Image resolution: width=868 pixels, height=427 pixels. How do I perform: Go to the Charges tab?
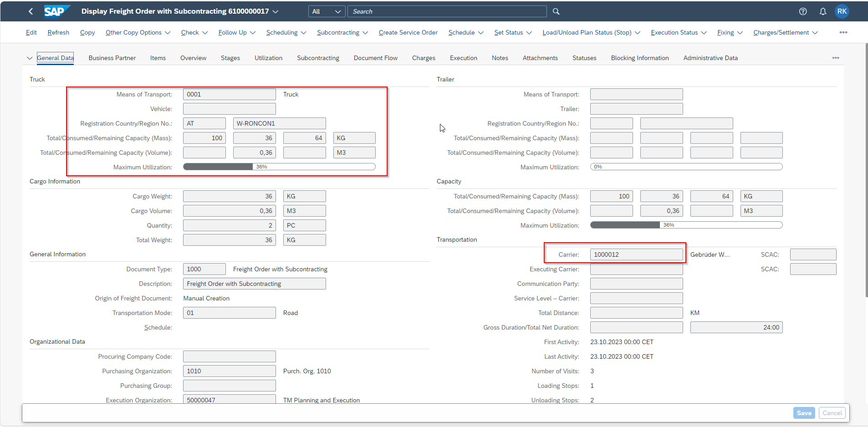[x=424, y=58]
